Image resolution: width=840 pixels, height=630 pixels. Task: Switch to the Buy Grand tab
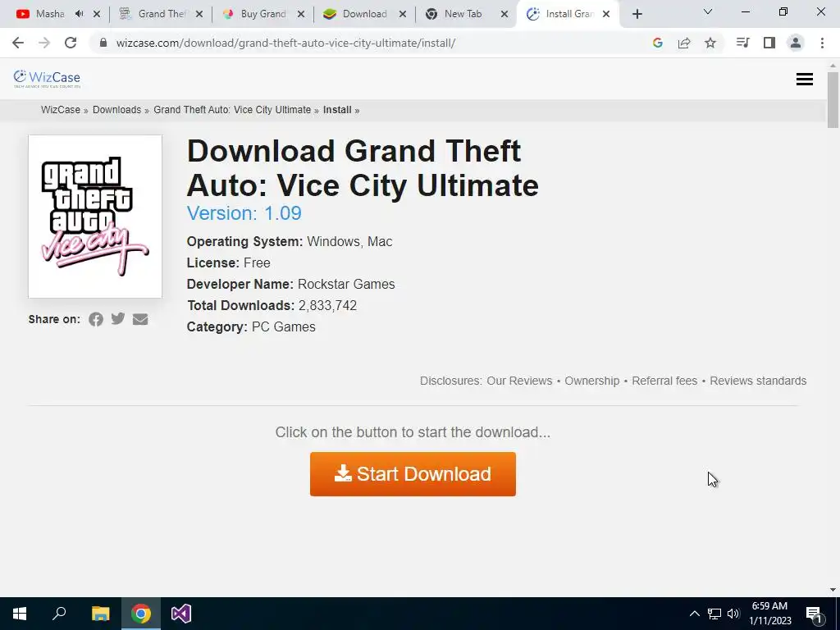[x=262, y=14]
